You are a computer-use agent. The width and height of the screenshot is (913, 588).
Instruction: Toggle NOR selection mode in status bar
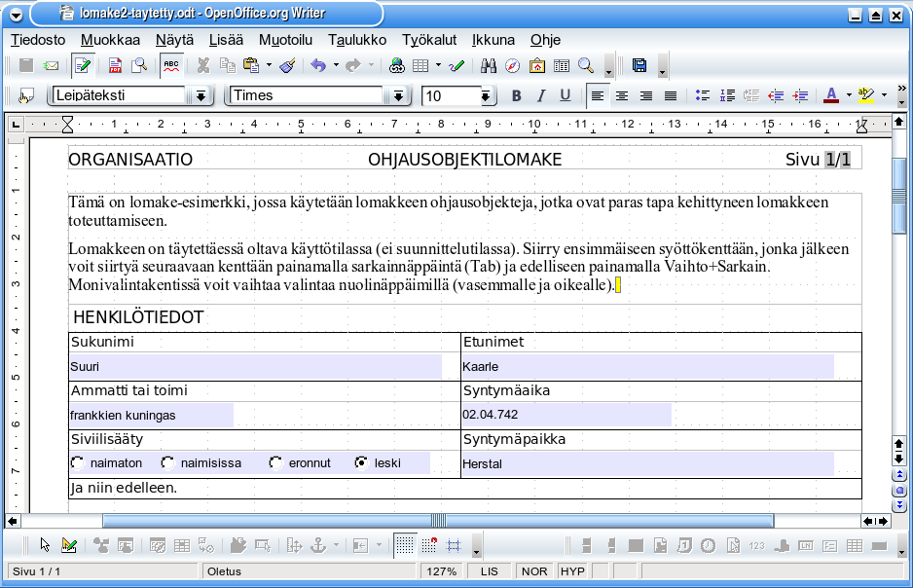[x=534, y=571]
